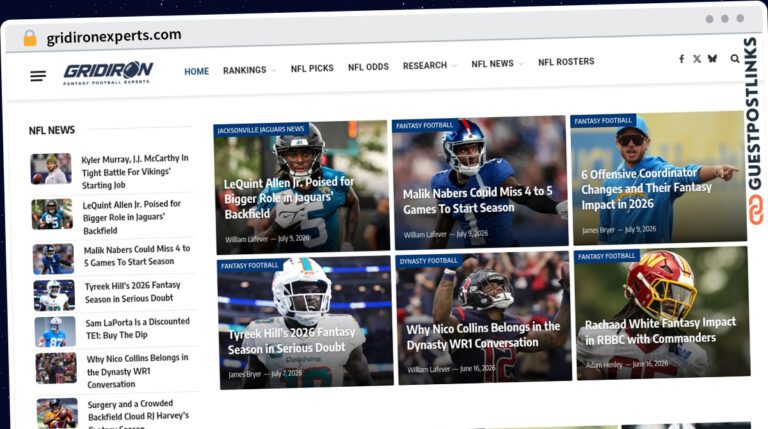The width and height of the screenshot is (768, 429).
Task: Open the Research menu item
Action: tap(425, 65)
